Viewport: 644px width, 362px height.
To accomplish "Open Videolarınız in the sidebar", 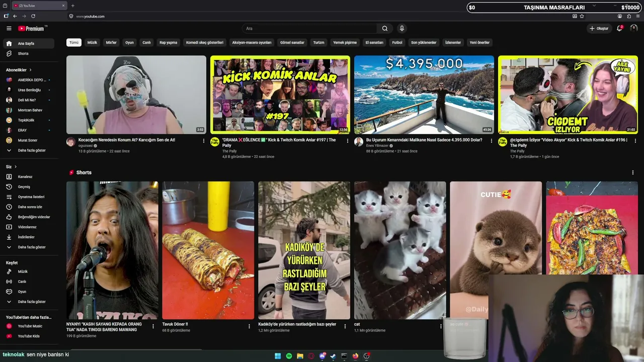I will click(30, 227).
